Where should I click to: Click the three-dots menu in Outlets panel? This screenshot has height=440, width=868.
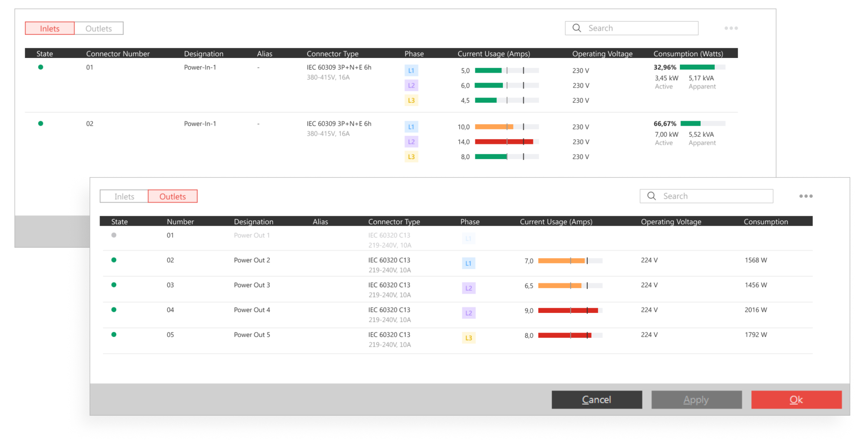coord(806,196)
